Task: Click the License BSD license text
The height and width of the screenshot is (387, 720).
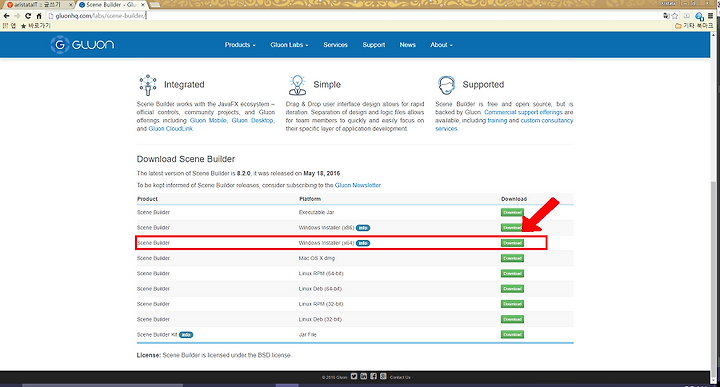Action: pos(214,355)
